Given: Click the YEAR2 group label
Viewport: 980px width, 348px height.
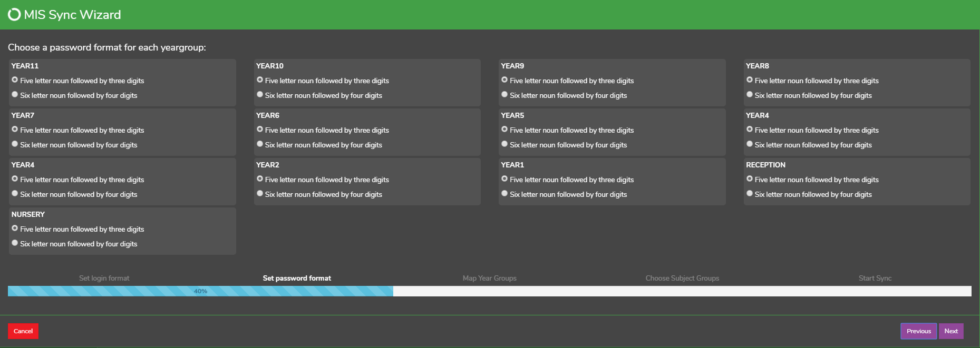Looking at the screenshot, I should tap(268, 165).
